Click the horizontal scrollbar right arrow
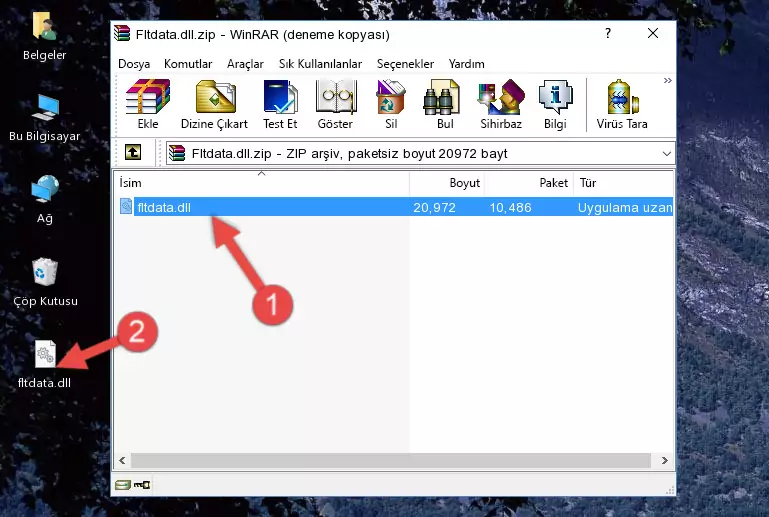 pos(665,460)
